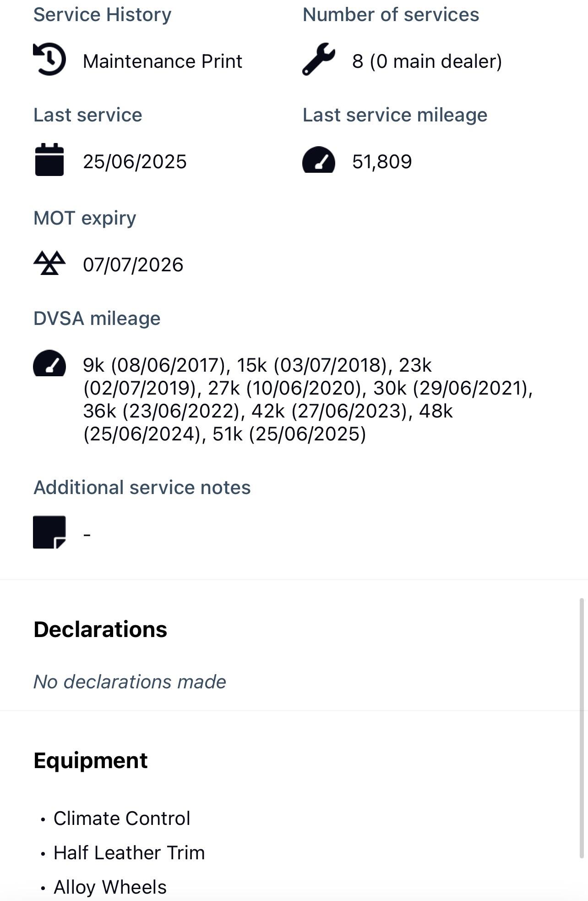Click the Declarations heading
The image size is (588, 901).
tap(100, 629)
